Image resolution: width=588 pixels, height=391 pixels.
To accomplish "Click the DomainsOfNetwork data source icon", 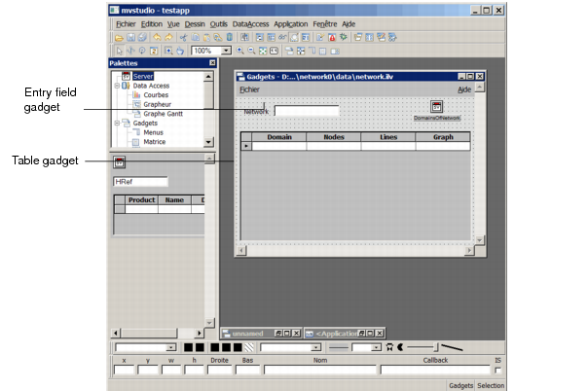I will 437,107.
